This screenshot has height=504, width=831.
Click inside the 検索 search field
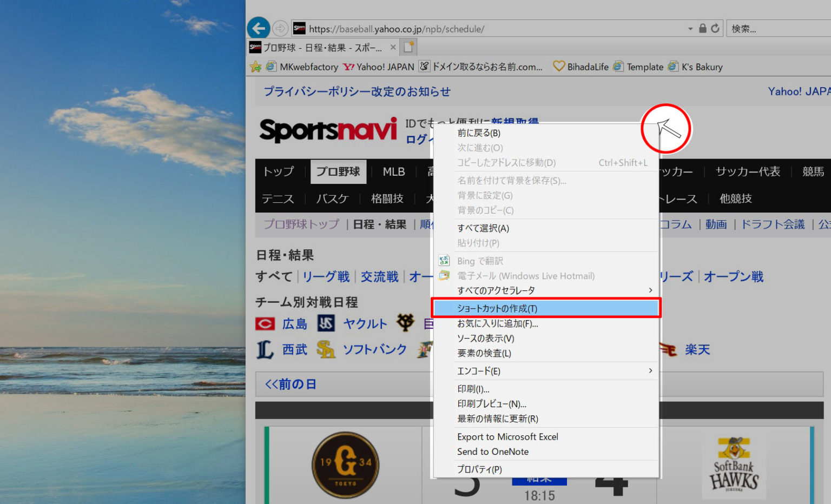pyautogui.click(x=774, y=28)
